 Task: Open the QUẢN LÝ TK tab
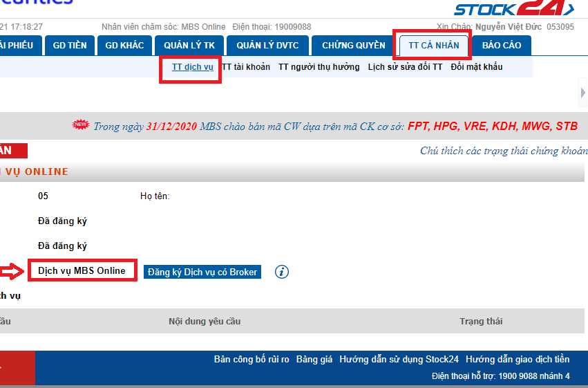[x=189, y=46]
